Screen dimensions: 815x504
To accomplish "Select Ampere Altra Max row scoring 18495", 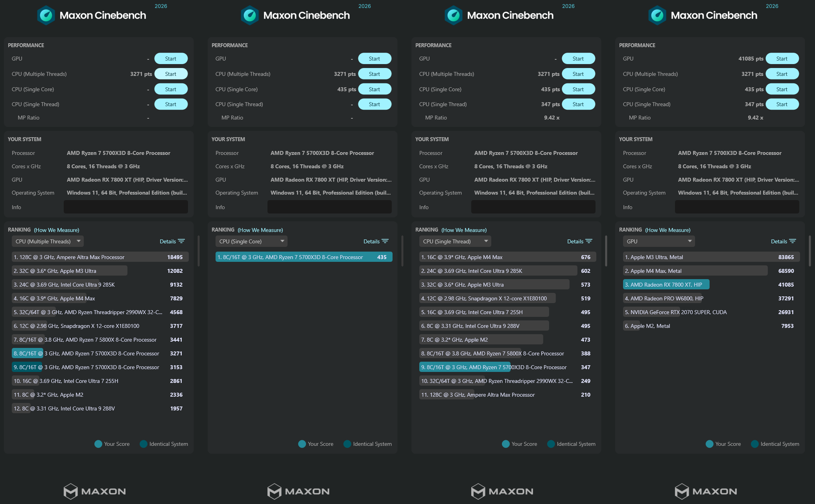I will (x=100, y=257).
